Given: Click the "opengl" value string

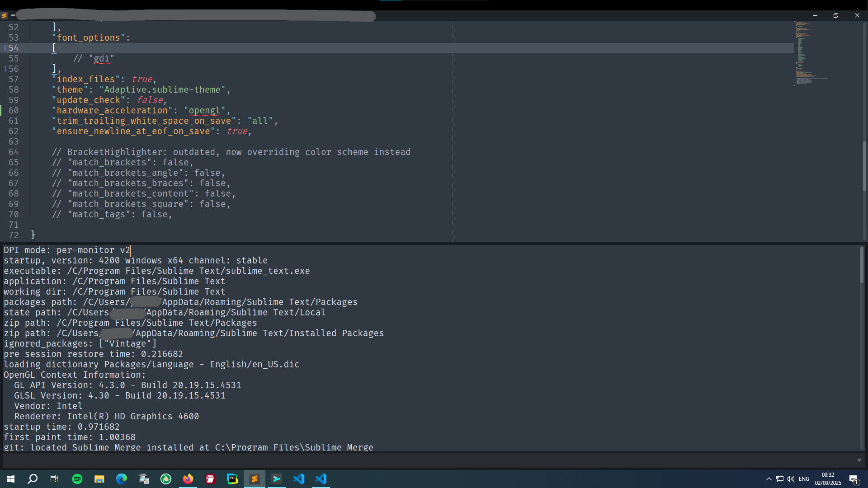Looking at the screenshot, I should pyautogui.click(x=205, y=111).
